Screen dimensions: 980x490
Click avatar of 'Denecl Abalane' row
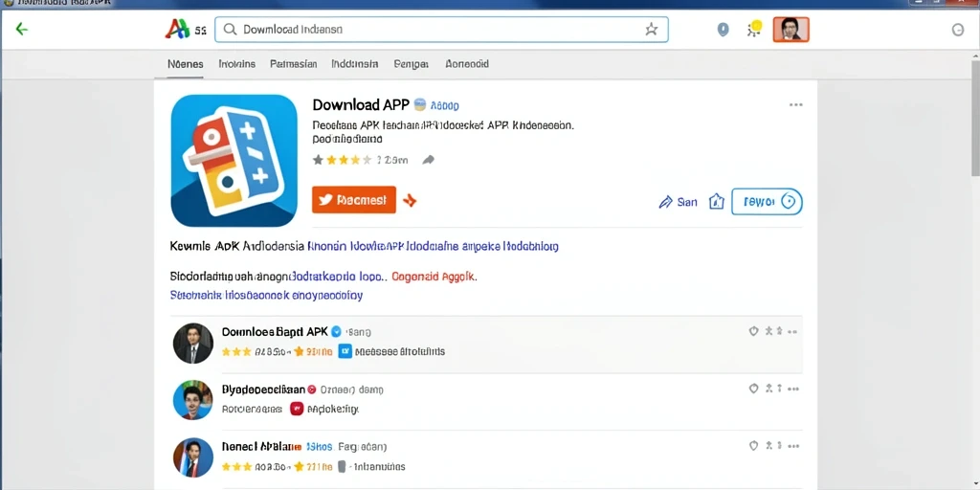point(193,457)
